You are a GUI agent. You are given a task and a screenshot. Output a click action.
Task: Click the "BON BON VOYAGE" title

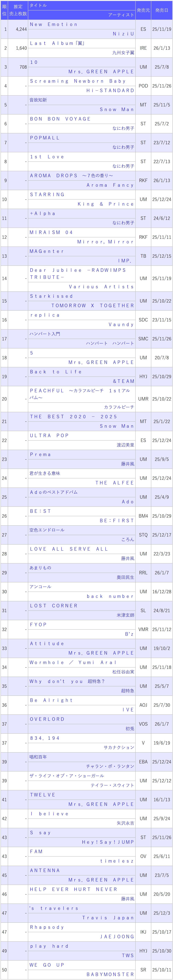(60, 119)
